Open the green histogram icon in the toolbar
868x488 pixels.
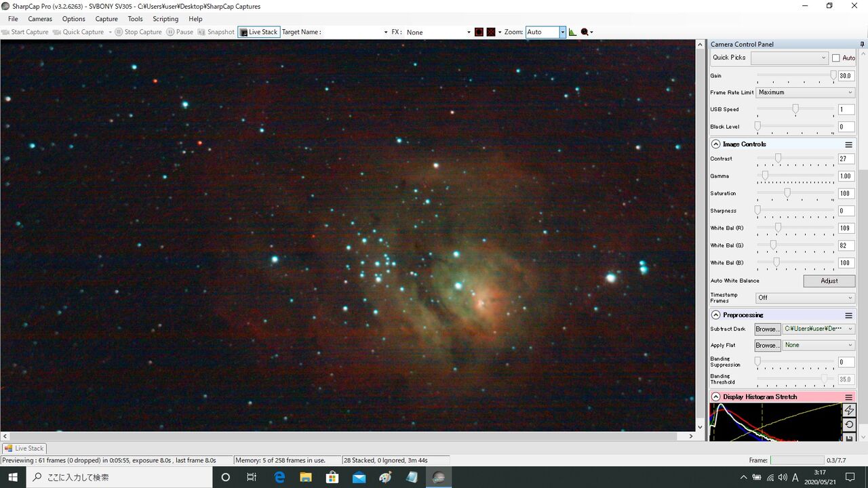click(572, 32)
